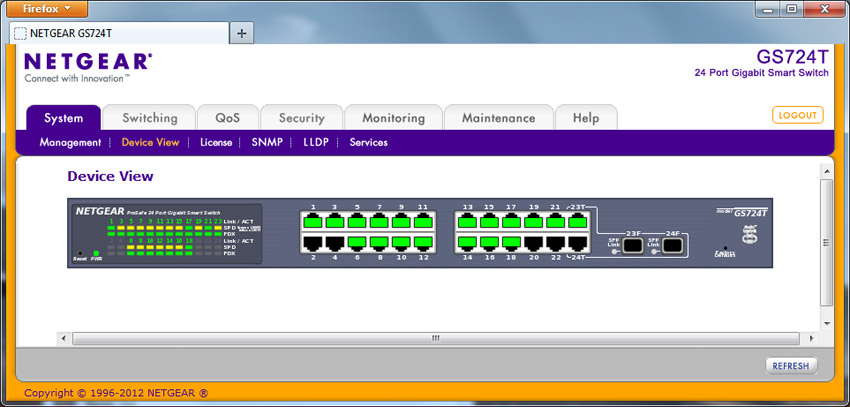Viewport: 850px width, 407px height.
Task: Open the Help tab
Action: [586, 118]
